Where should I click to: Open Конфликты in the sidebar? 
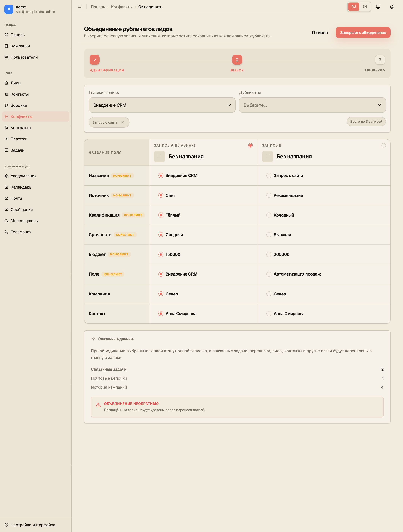(x=36, y=117)
